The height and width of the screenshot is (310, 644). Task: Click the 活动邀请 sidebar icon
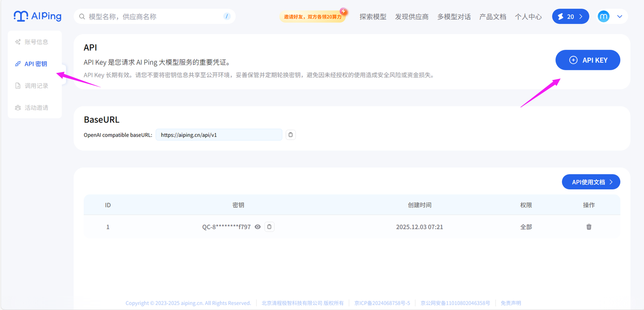(x=18, y=108)
